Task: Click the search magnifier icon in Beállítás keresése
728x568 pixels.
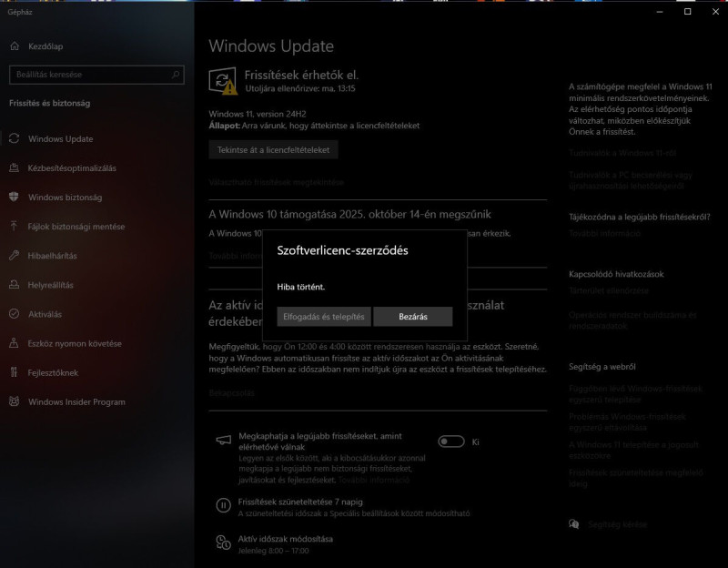Action: click(176, 75)
